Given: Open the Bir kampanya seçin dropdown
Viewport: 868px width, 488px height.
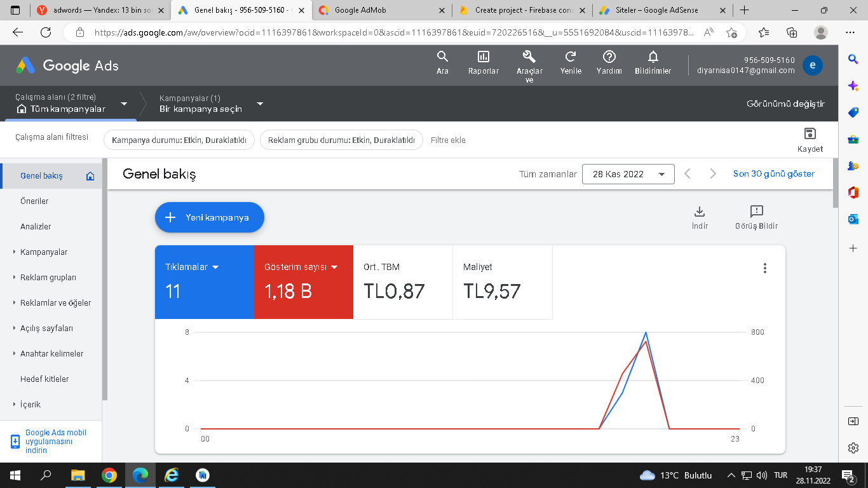Looking at the screenshot, I should (260, 104).
